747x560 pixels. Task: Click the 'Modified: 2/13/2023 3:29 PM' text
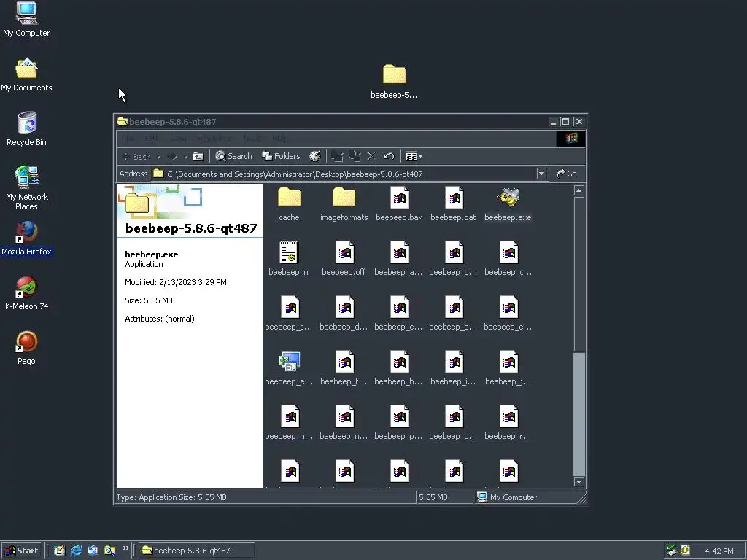176,282
